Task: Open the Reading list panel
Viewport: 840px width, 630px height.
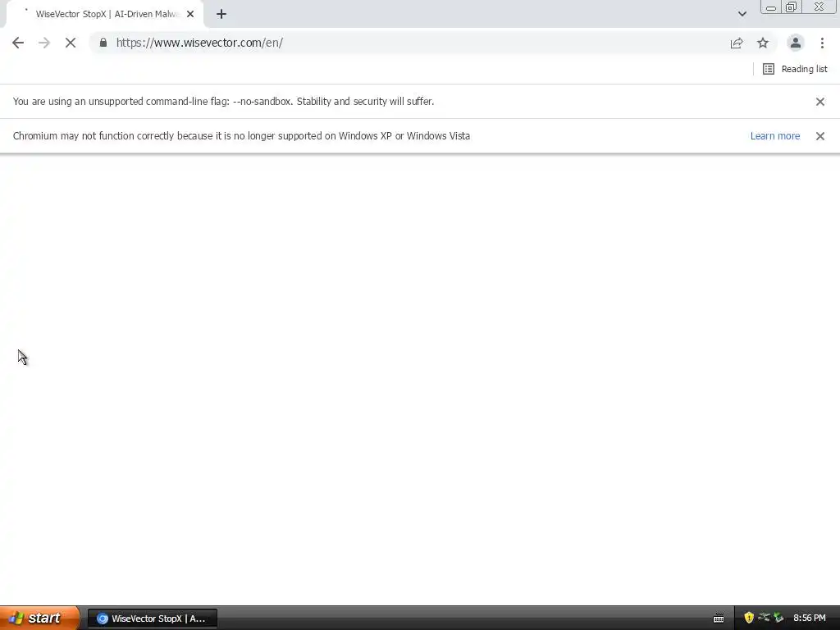Action: coord(795,69)
